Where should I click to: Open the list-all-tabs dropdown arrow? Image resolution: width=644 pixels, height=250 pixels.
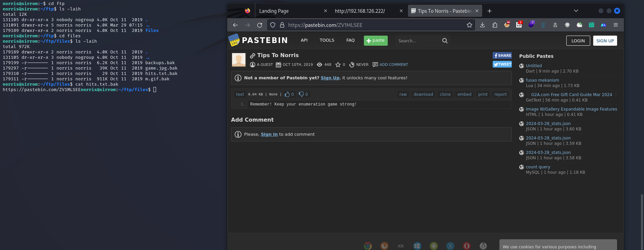(576, 11)
